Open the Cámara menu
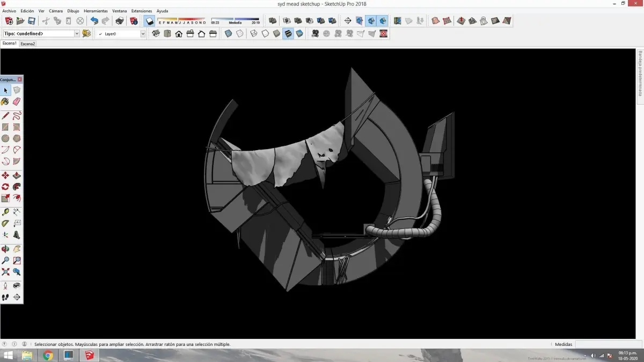The width and height of the screenshot is (644, 362). coord(56,11)
